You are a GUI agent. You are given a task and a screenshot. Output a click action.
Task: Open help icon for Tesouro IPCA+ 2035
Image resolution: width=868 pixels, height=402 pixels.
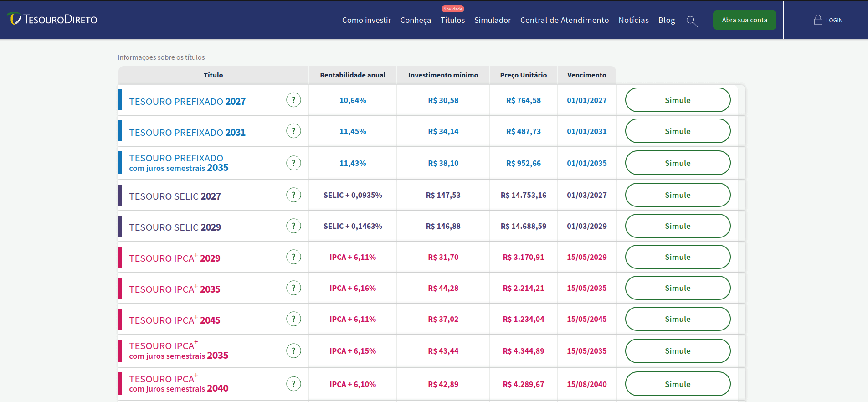point(293,288)
